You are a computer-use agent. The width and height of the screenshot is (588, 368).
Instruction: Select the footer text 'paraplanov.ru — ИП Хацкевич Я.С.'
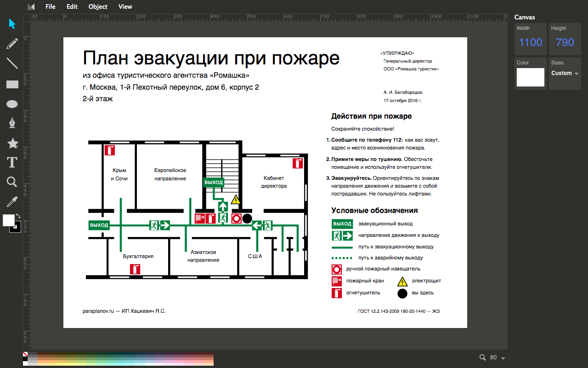[x=124, y=311]
